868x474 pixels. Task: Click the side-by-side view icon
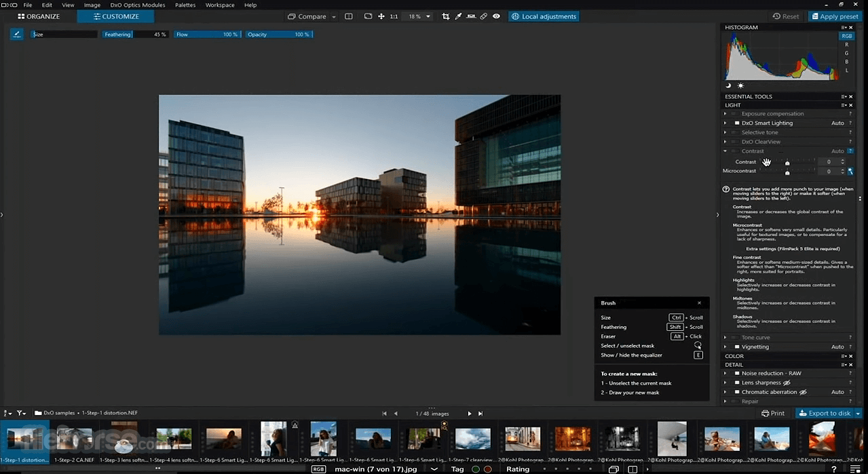coord(348,16)
